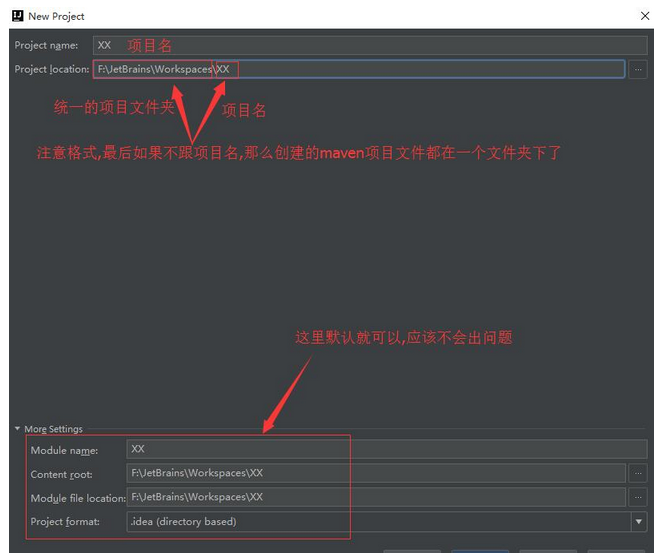Click the Module name input field
The height and width of the screenshot is (559, 657).
click(x=387, y=449)
